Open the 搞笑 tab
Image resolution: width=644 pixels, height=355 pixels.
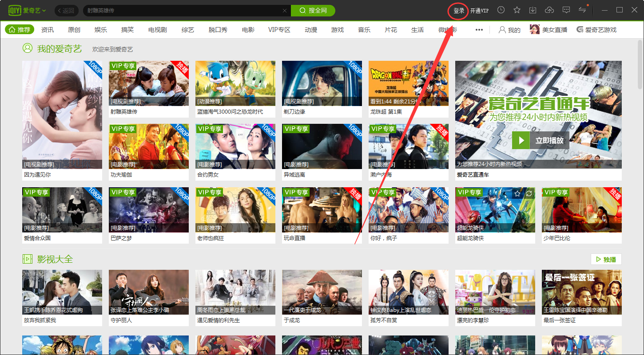pyautogui.click(x=127, y=30)
